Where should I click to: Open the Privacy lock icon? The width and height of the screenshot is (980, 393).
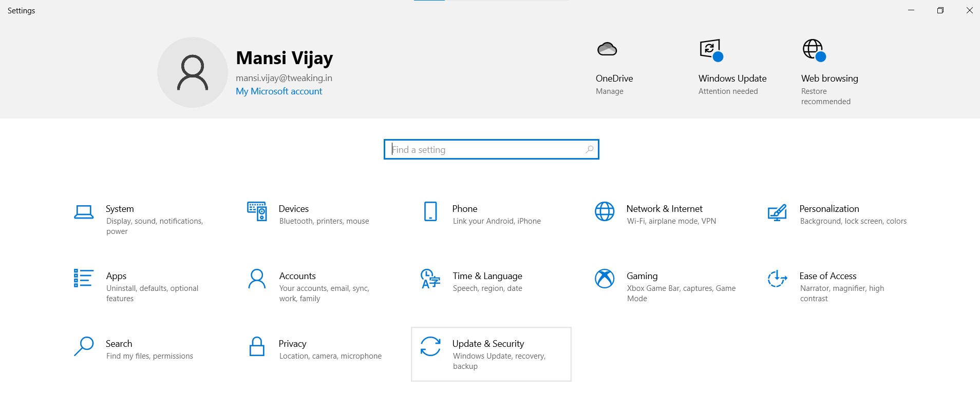tap(257, 347)
